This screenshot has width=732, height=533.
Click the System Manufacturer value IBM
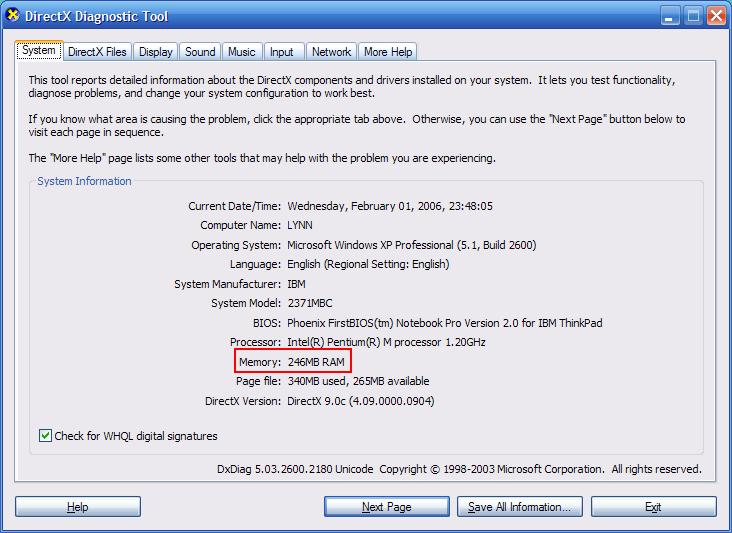(x=296, y=284)
